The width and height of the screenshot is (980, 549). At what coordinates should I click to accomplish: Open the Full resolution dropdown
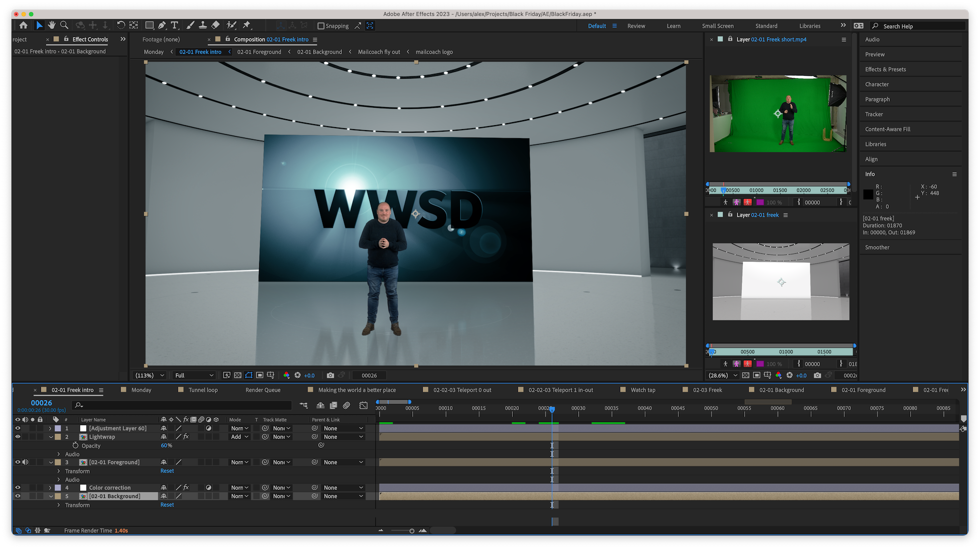pos(194,375)
